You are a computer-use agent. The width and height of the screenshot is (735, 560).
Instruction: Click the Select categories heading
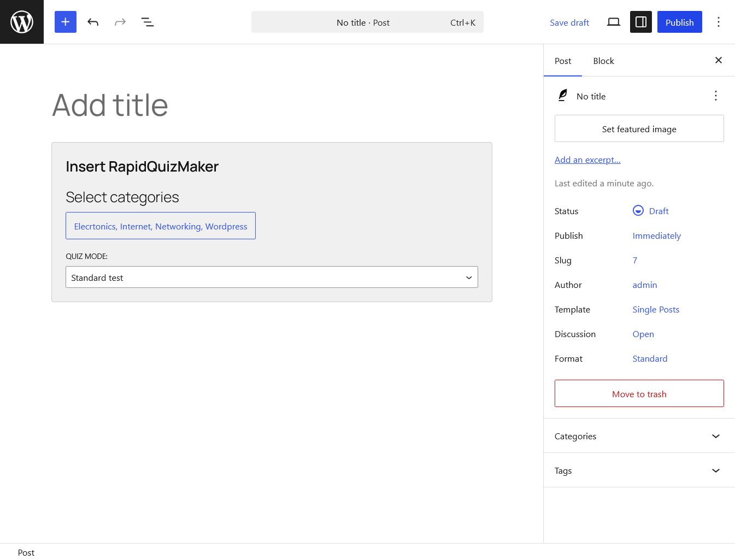coord(122,197)
